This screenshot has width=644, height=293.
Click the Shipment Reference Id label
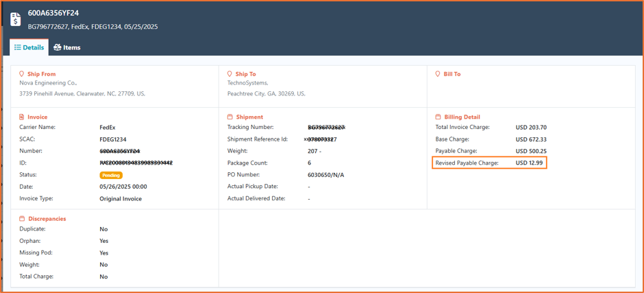coord(258,139)
